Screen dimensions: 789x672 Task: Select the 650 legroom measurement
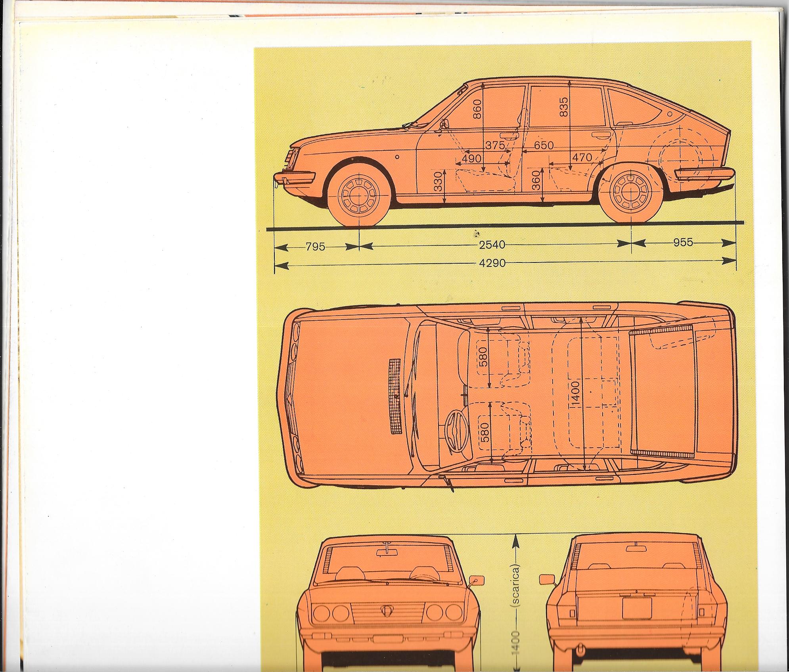pyautogui.click(x=543, y=146)
